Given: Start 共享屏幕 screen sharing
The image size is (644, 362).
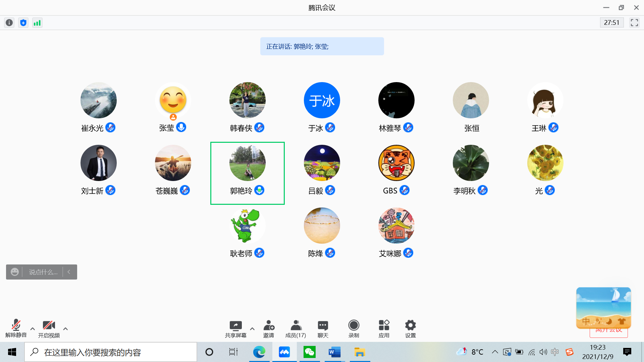Looking at the screenshot, I should (x=236, y=328).
